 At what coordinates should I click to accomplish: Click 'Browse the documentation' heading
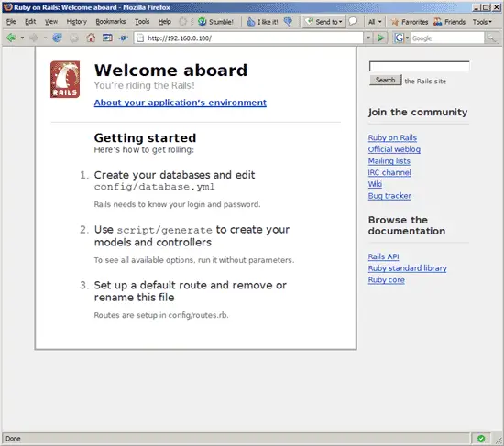point(407,225)
